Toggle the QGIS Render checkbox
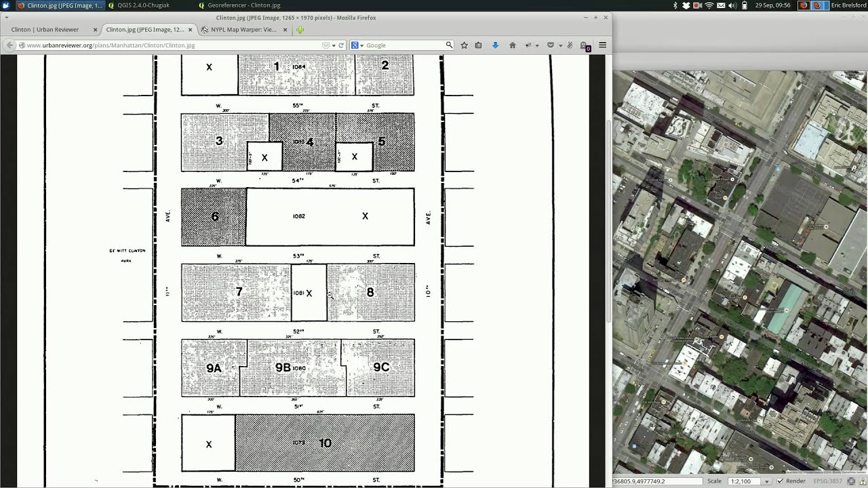Image resolution: width=868 pixels, height=488 pixels. tap(780, 481)
